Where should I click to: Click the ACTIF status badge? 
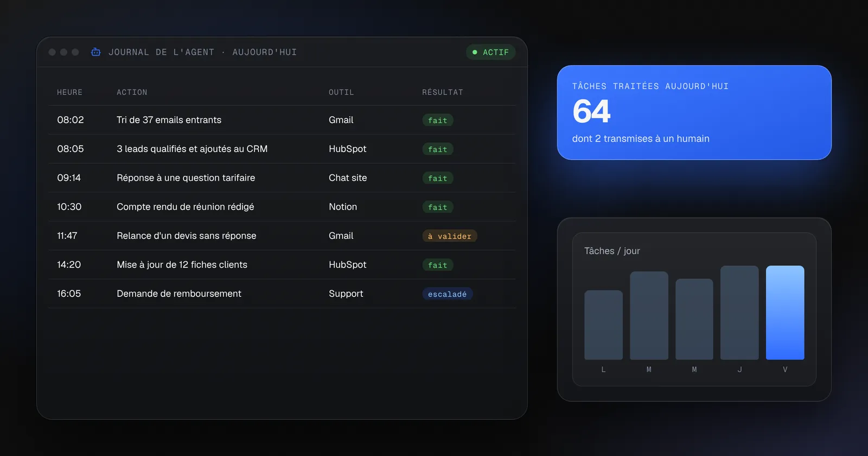pyautogui.click(x=490, y=52)
